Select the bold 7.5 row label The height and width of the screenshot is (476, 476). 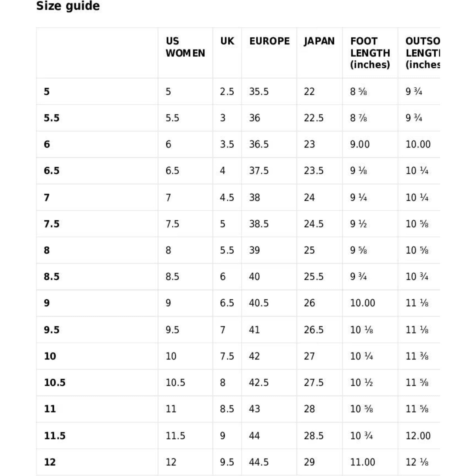tap(52, 224)
